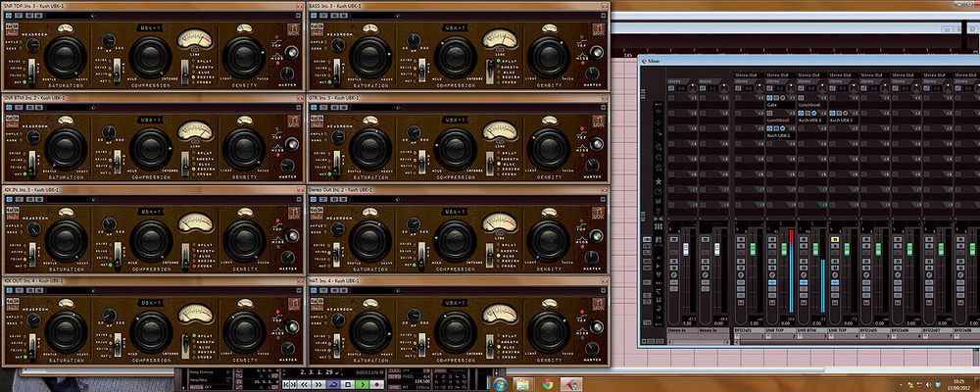Open preset menu arrow in Stereo Out plugin
The width and height of the screenshot is (980, 392).
pos(603,198)
